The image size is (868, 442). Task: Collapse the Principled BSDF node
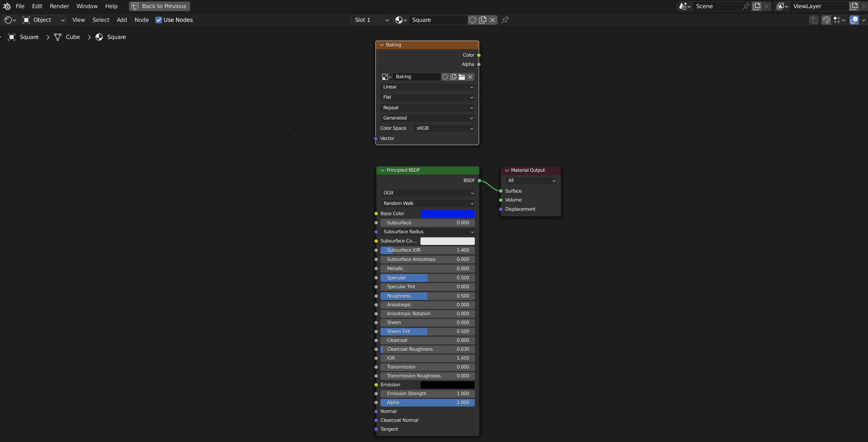[x=382, y=170]
